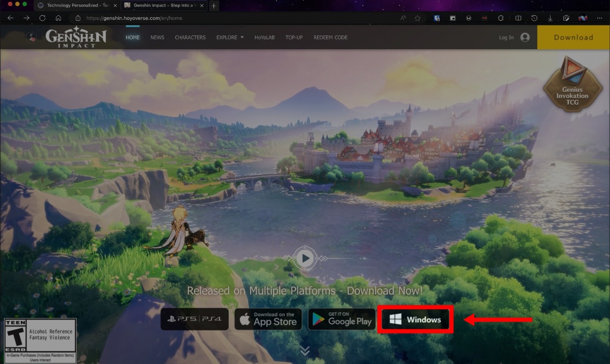Download on the App Store
The height and width of the screenshot is (364, 610).
268,319
